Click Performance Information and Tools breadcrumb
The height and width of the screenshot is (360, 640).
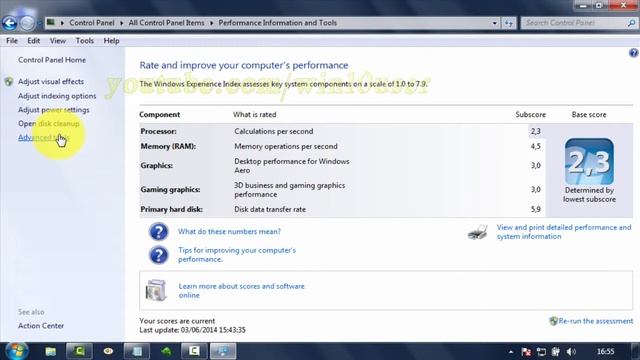point(278,23)
